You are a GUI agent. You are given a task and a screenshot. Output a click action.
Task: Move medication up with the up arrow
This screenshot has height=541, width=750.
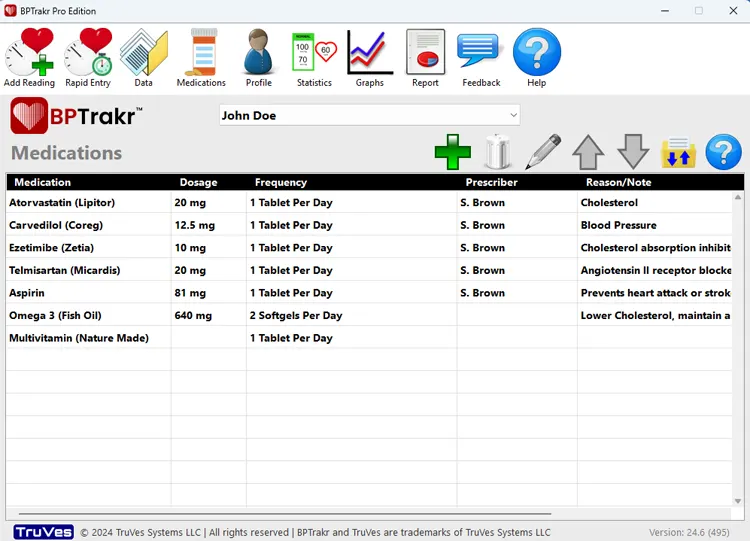pos(588,152)
